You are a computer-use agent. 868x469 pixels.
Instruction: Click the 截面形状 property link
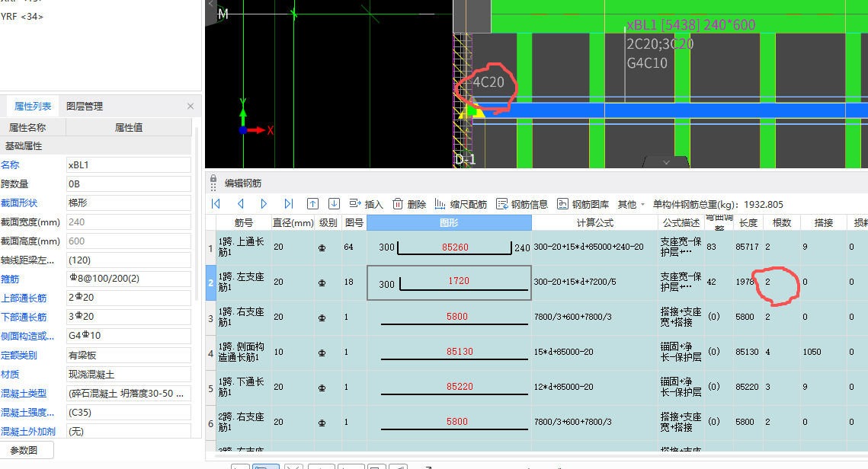[x=19, y=203]
